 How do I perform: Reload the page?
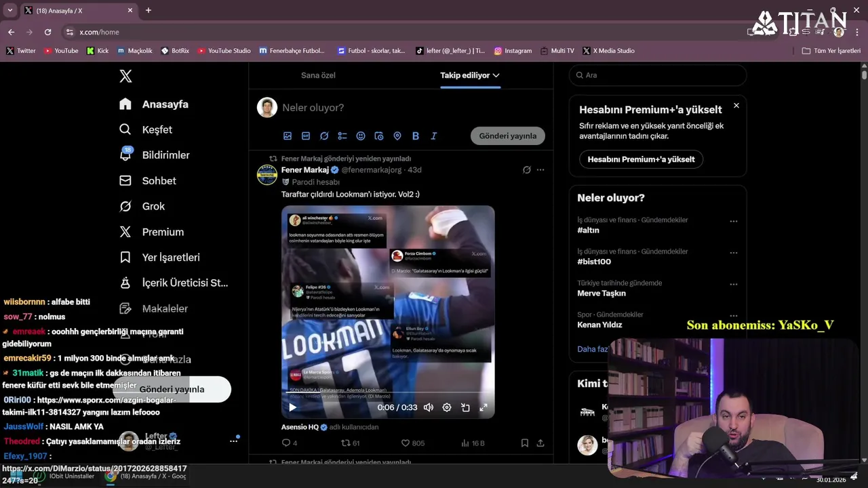click(47, 32)
